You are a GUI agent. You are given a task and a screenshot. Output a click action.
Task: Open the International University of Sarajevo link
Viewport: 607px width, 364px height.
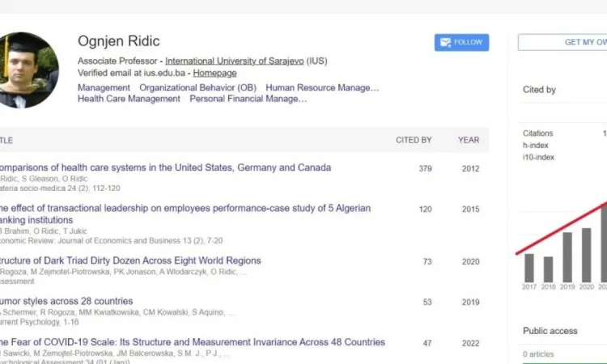coord(234,61)
